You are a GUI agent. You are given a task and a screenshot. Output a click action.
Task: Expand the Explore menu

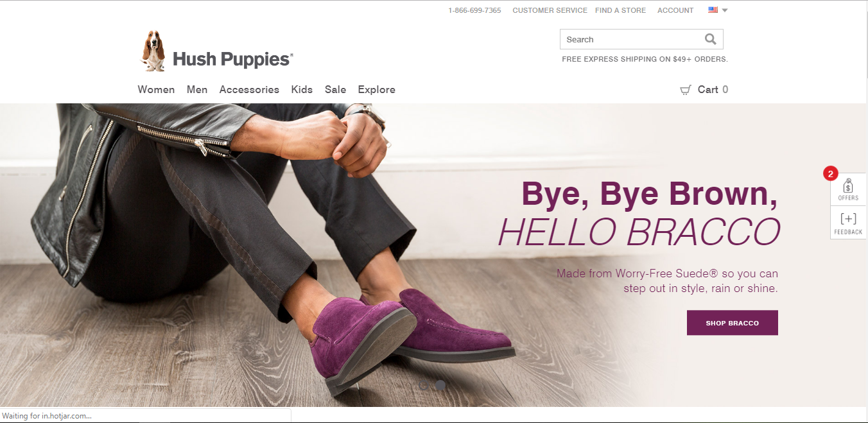(x=377, y=90)
